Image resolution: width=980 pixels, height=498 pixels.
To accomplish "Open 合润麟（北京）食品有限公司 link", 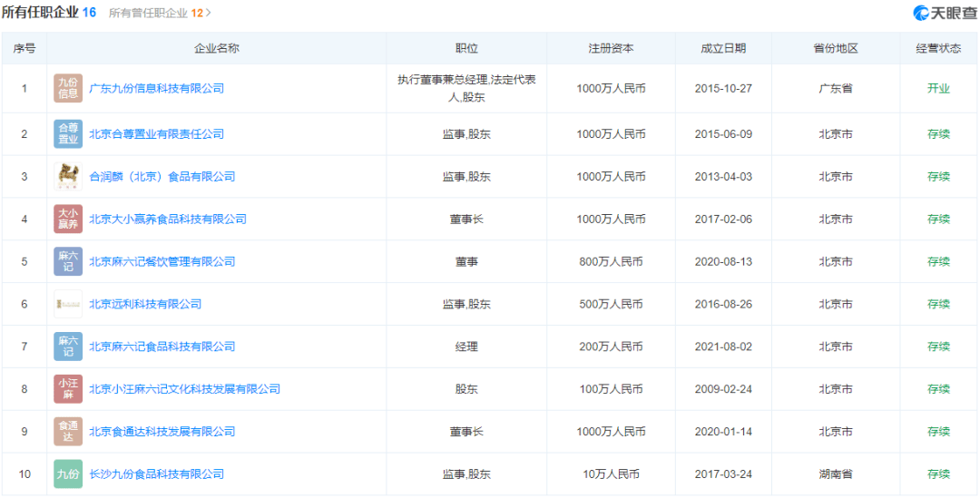I will 162,177.
